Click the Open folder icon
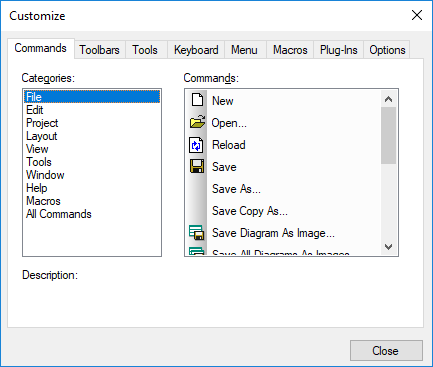The height and width of the screenshot is (367, 433). [x=197, y=122]
